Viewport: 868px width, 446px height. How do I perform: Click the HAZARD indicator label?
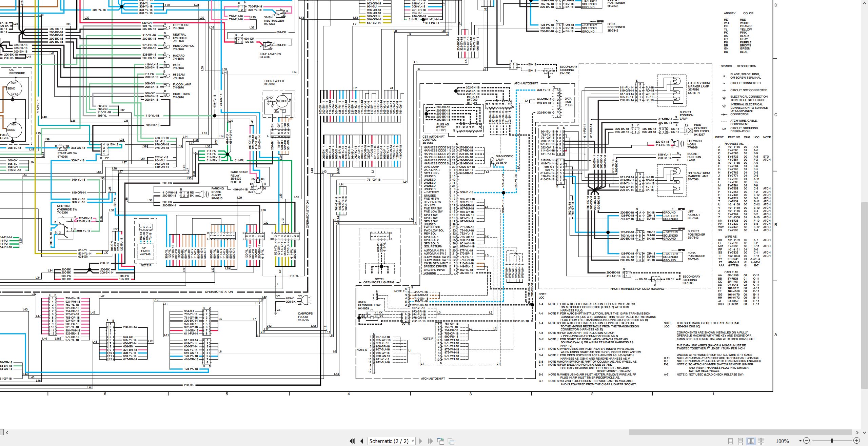pyautogui.click(x=179, y=56)
